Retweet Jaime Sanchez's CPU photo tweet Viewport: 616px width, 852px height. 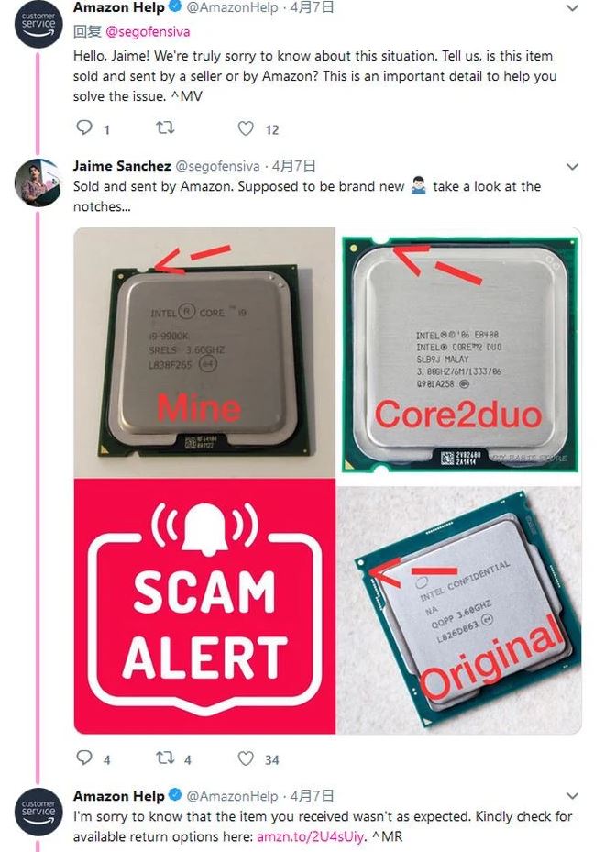165,758
